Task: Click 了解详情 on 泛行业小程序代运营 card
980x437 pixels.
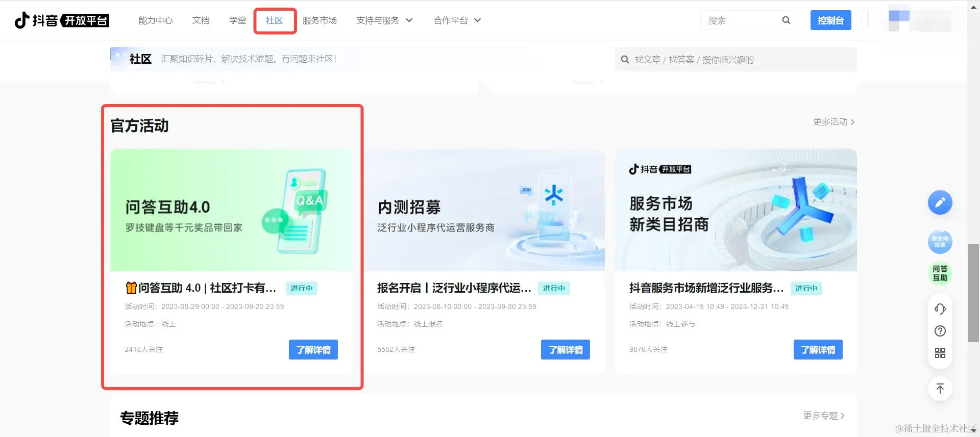Action: tap(566, 350)
